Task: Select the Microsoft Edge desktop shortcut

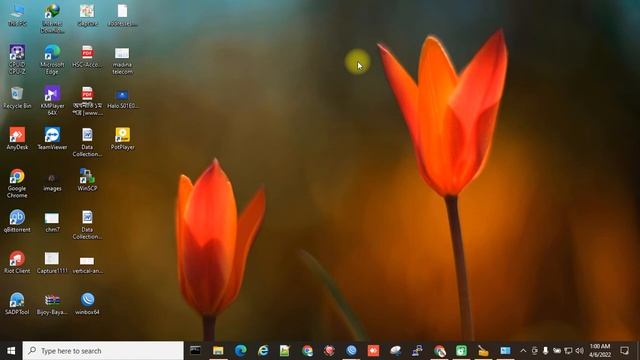Action: point(52,60)
